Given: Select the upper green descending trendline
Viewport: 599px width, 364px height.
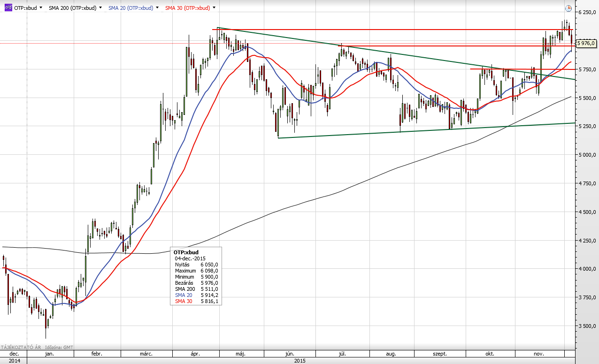Looking at the screenshot, I should 396,53.
